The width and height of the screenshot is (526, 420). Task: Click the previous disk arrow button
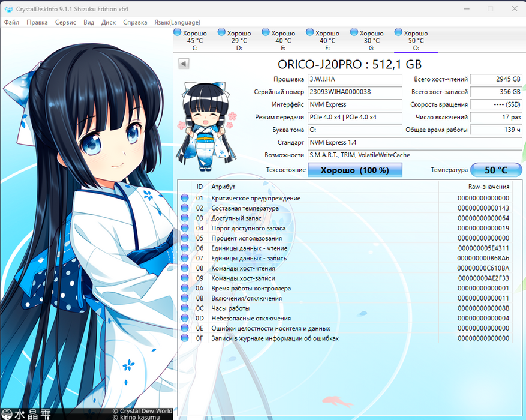click(x=184, y=64)
